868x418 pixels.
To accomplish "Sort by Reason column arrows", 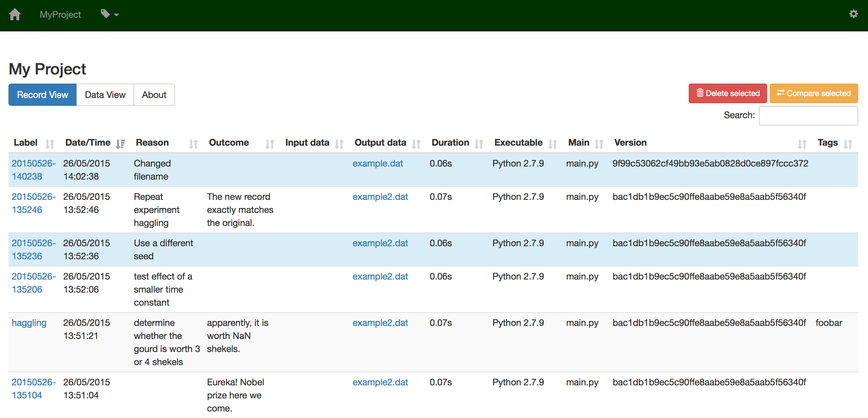I will pos(193,144).
